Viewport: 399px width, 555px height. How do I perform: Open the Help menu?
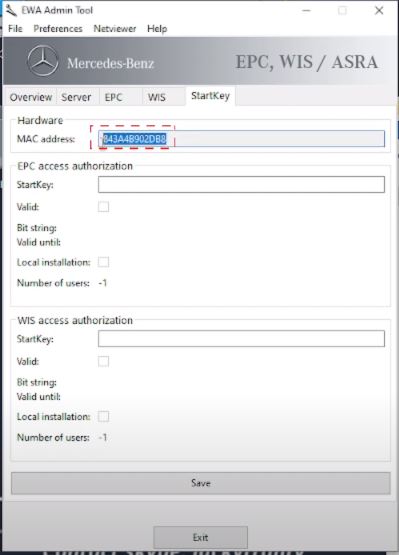pyautogui.click(x=157, y=29)
